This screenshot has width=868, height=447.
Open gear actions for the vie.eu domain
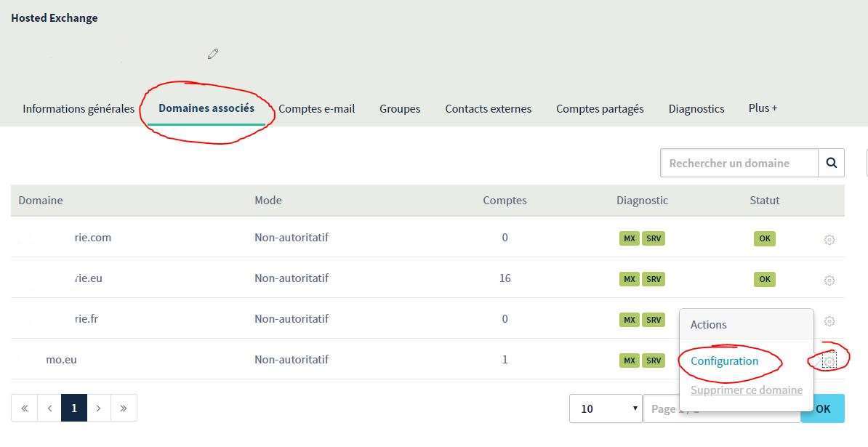pos(829,280)
